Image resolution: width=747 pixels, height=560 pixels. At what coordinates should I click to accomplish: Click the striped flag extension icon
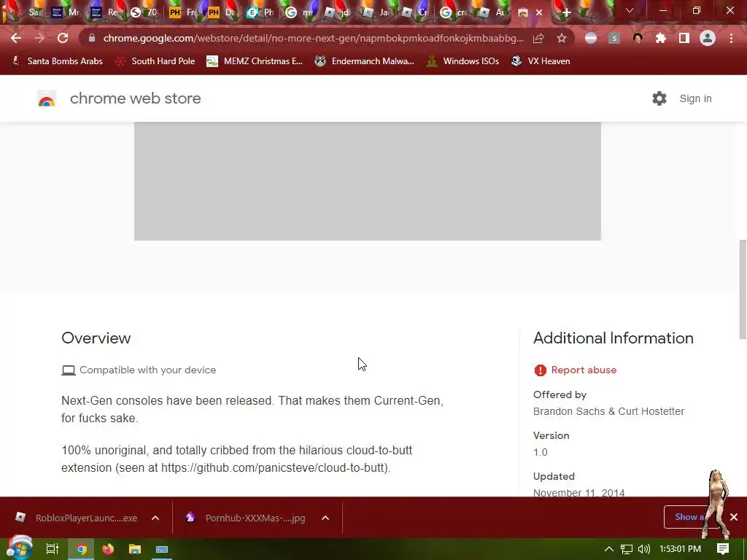[591, 38]
